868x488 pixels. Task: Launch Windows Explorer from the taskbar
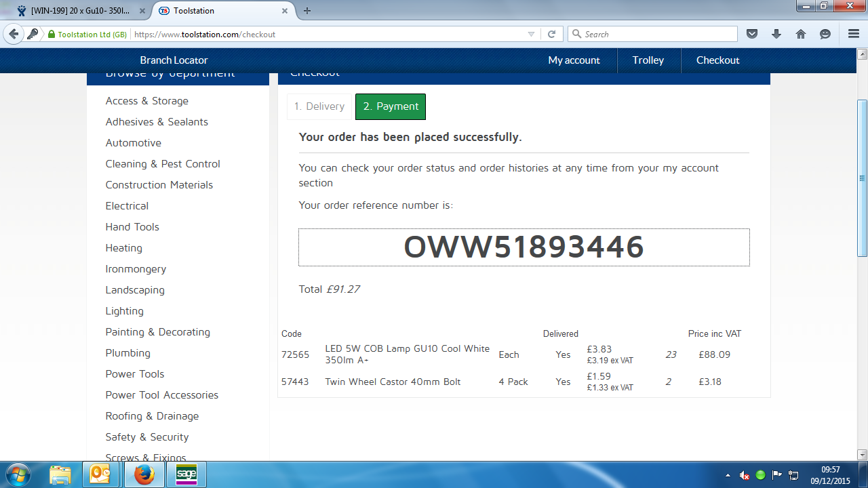(x=60, y=474)
